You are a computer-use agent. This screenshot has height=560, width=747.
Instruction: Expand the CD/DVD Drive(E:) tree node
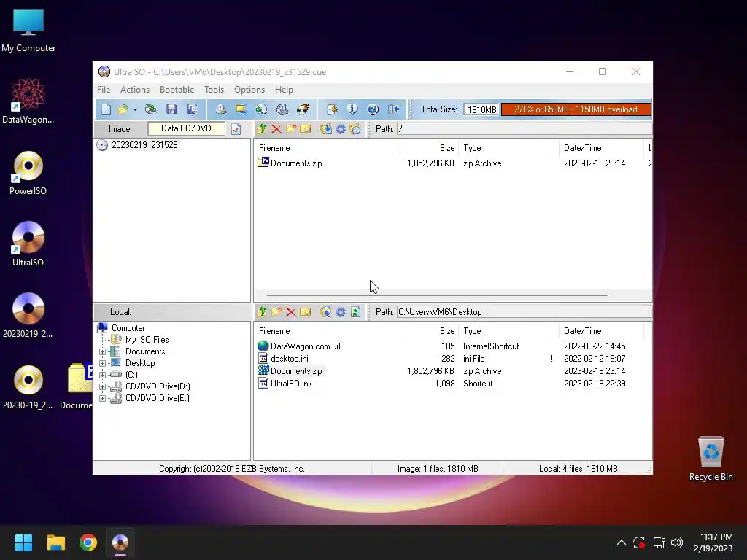coord(102,399)
